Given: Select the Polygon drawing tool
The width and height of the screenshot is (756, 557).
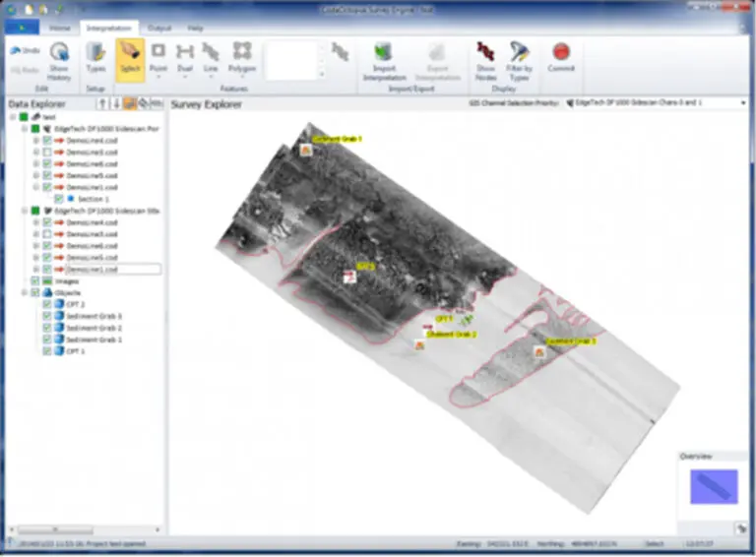Looking at the screenshot, I should pyautogui.click(x=242, y=57).
